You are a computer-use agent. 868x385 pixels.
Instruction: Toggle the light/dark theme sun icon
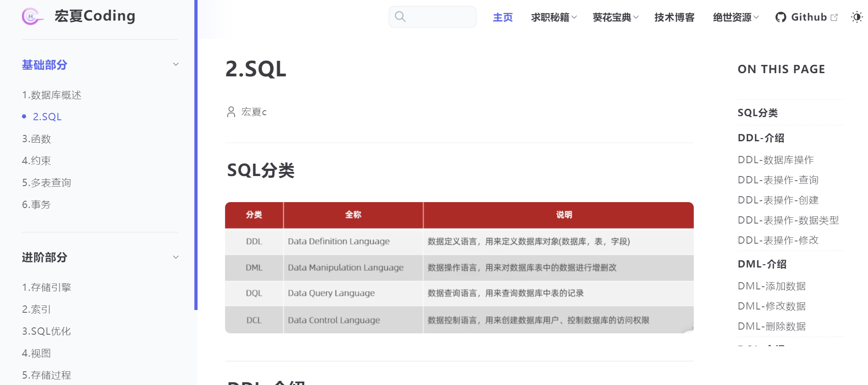[857, 17]
